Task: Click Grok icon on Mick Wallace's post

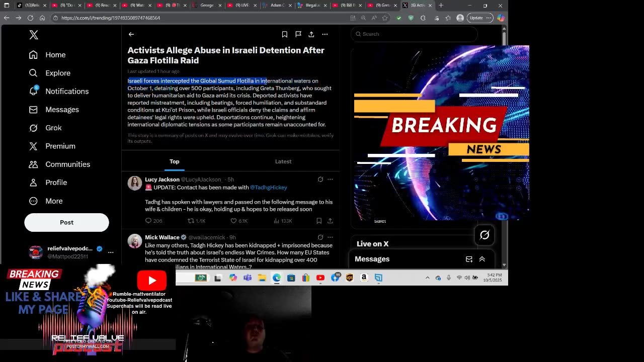Action: click(x=320, y=237)
